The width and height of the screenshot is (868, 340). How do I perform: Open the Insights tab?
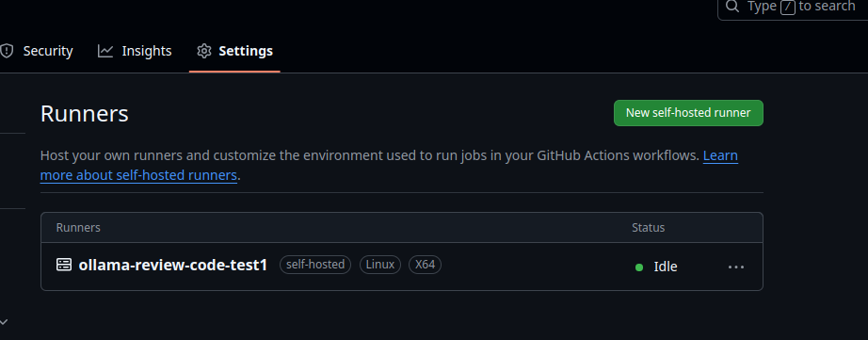(135, 51)
